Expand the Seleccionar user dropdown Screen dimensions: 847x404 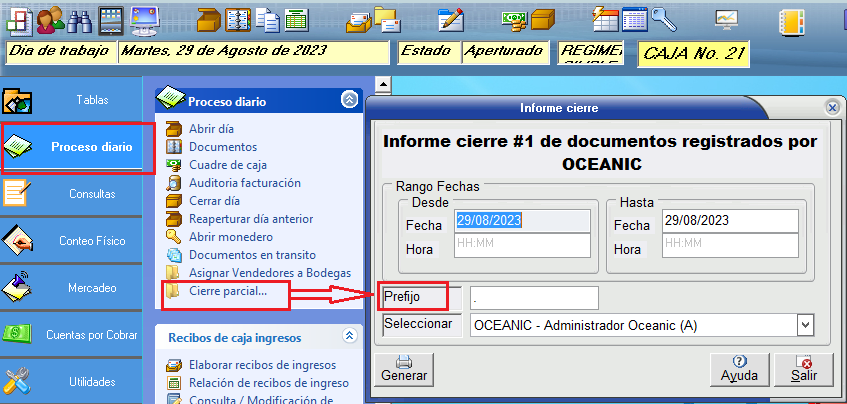(804, 325)
